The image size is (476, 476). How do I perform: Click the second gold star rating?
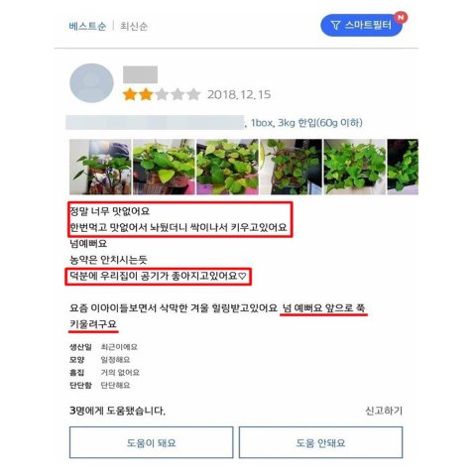[146, 94]
